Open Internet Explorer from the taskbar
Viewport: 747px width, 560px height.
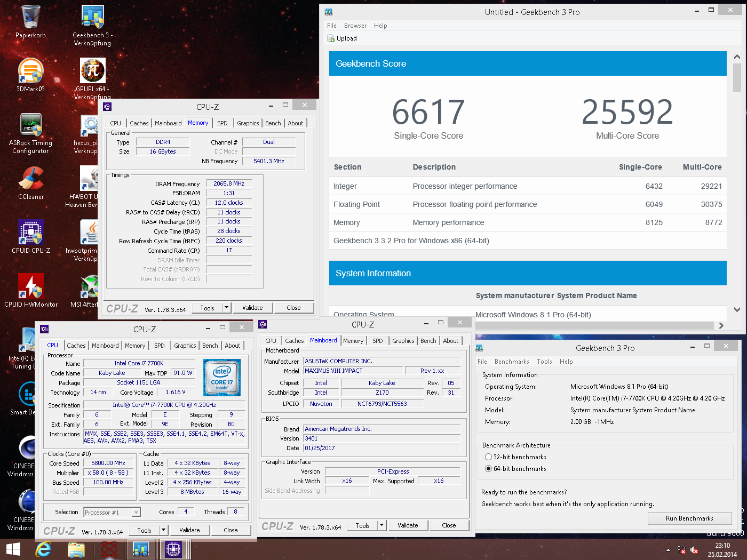point(44,549)
